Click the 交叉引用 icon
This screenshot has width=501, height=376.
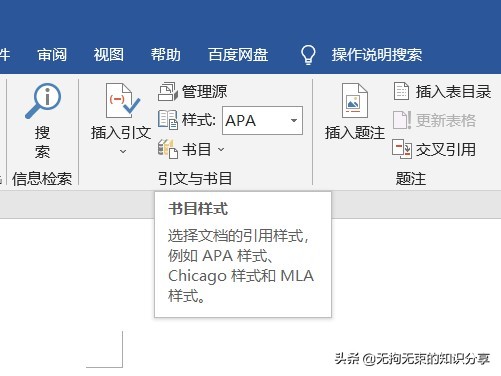(402, 149)
